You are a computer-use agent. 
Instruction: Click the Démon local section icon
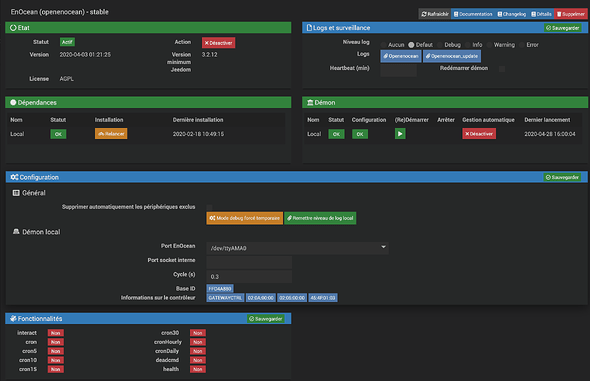point(16,232)
